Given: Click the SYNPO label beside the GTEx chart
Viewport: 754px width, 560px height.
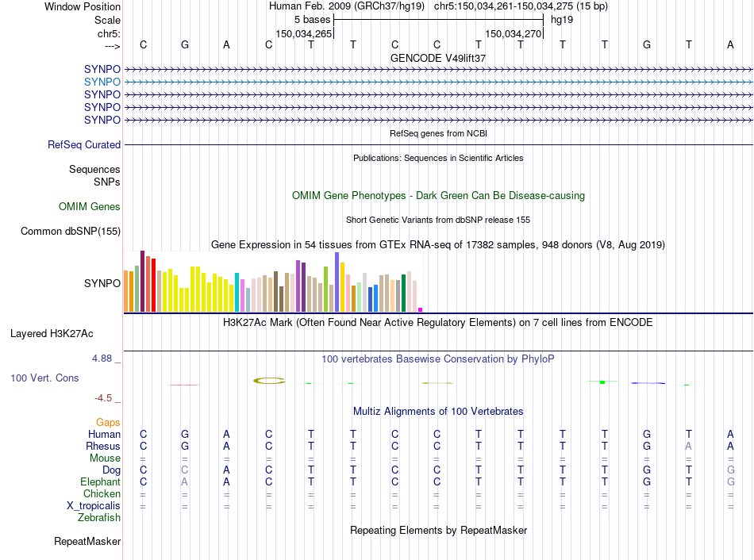Looking at the screenshot, I should click(x=102, y=284).
